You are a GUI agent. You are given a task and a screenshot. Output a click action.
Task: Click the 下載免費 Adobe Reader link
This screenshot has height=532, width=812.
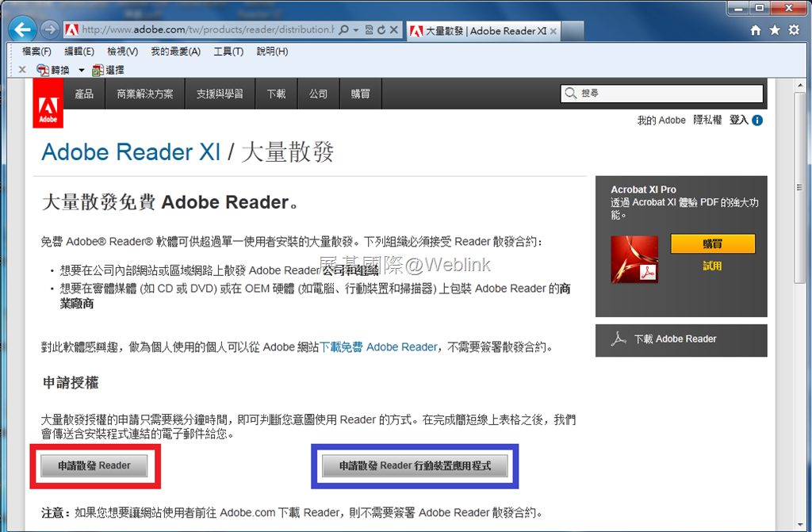(378, 346)
